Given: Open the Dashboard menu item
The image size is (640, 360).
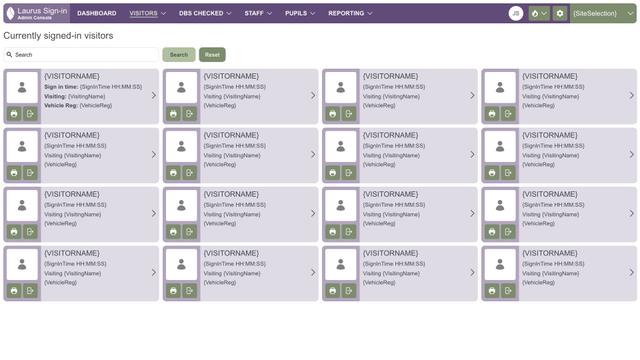Looking at the screenshot, I should click(97, 13).
